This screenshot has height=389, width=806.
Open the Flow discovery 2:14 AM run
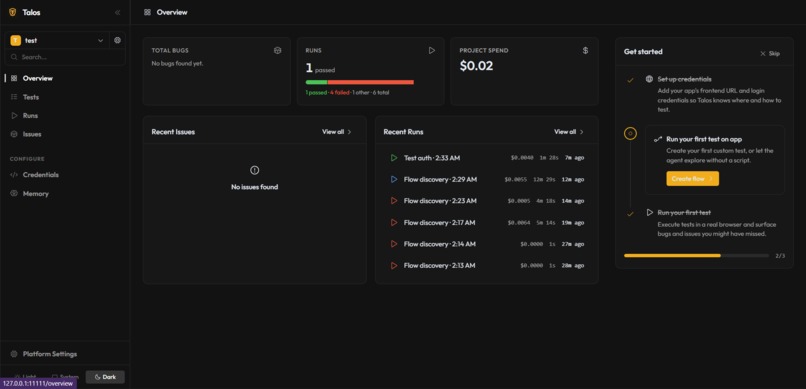pyautogui.click(x=486, y=244)
